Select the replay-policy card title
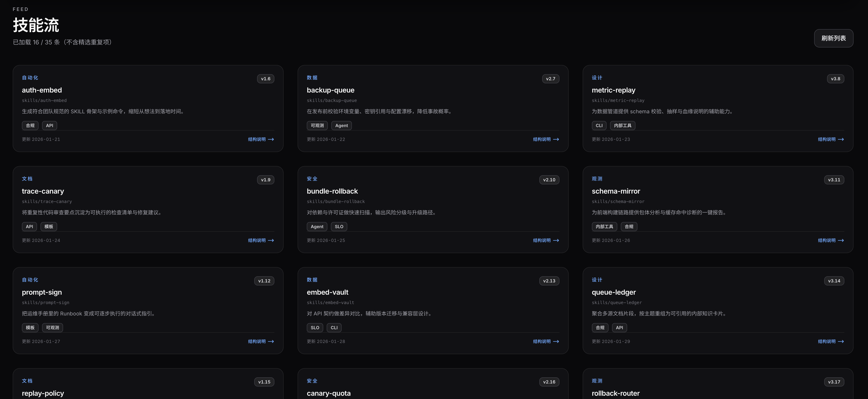Image resolution: width=868 pixels, height=399 pixels. [43, 393]
